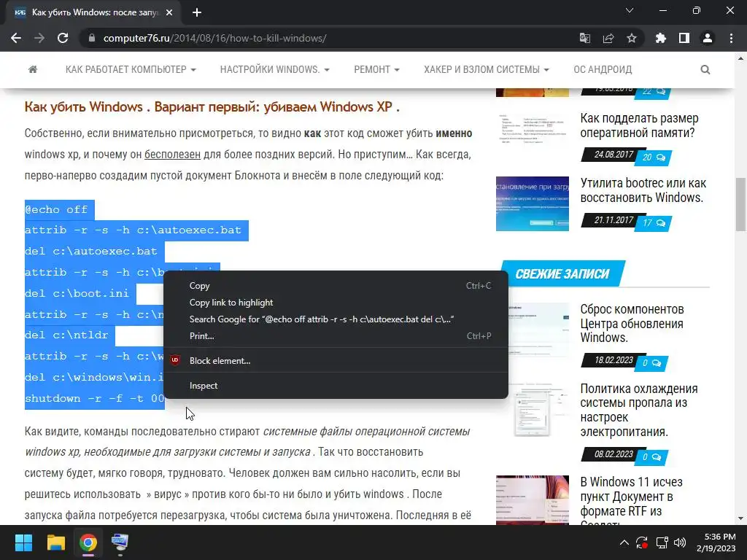
Task: Click the 18.02.2023 comment count badge
Action: pyautogui.click(x=651, y=363)
